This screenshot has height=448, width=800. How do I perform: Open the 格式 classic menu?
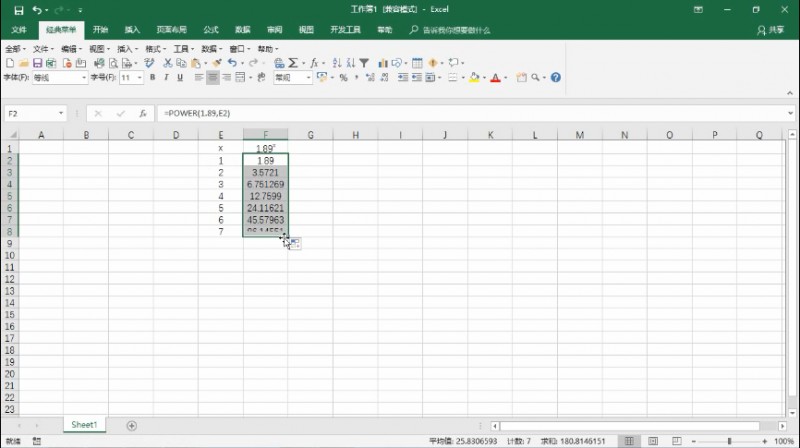pyautogui.click(x=155, y=49)
